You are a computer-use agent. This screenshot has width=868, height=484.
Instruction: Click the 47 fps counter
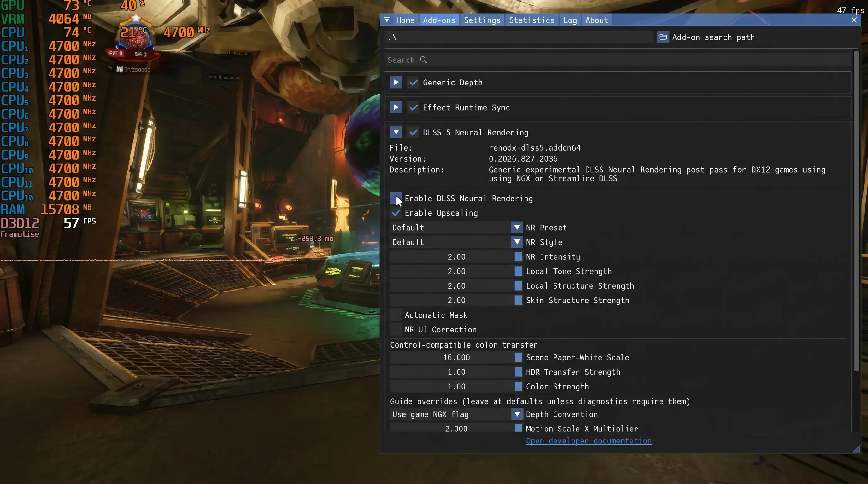[850, 10]
